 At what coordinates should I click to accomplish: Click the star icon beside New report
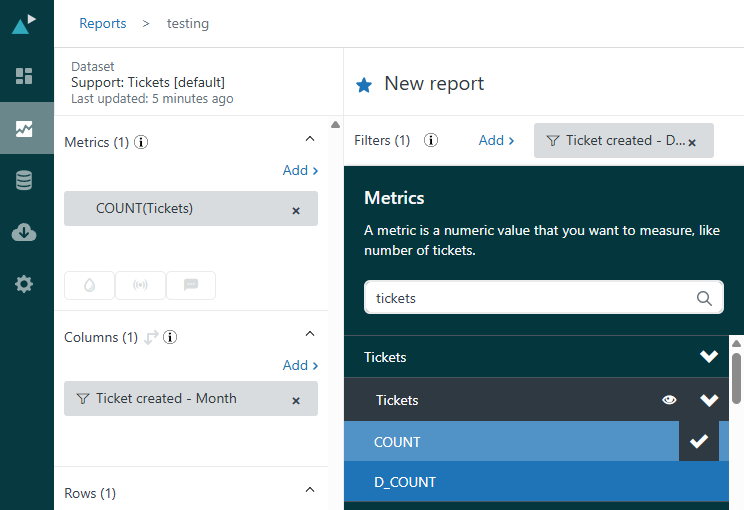[364, 85]
